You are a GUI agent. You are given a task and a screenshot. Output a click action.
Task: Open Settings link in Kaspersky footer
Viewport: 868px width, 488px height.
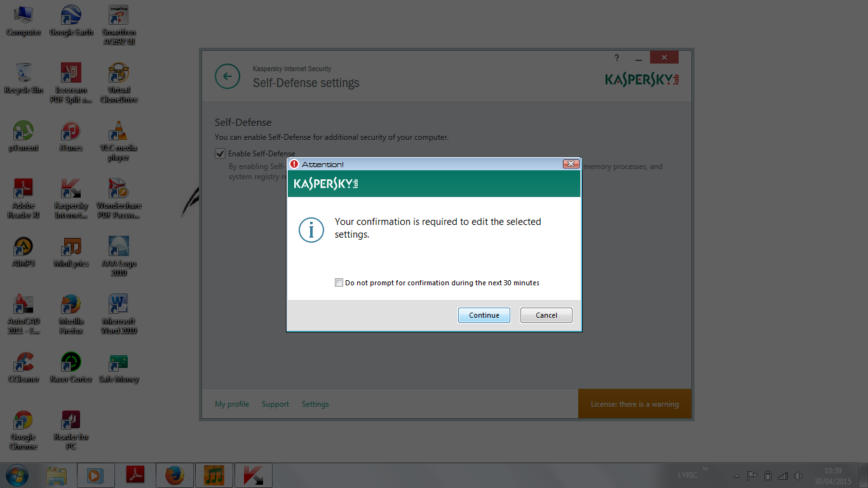[x=315, y=404]
